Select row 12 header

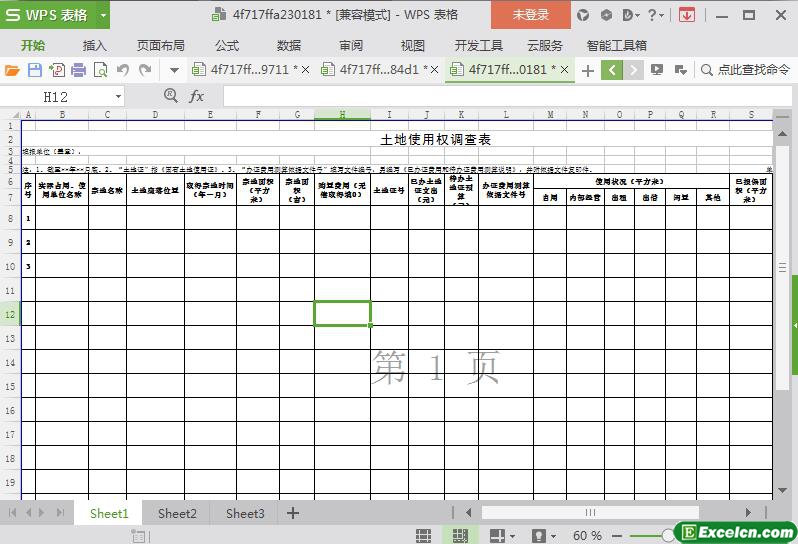click(10, 314)
